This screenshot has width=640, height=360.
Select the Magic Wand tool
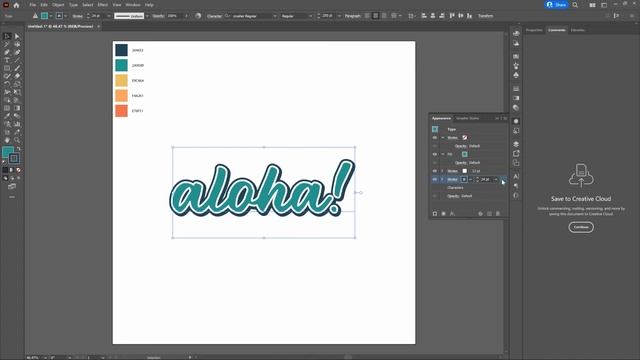pyautogui.click(x=7, y=44)
